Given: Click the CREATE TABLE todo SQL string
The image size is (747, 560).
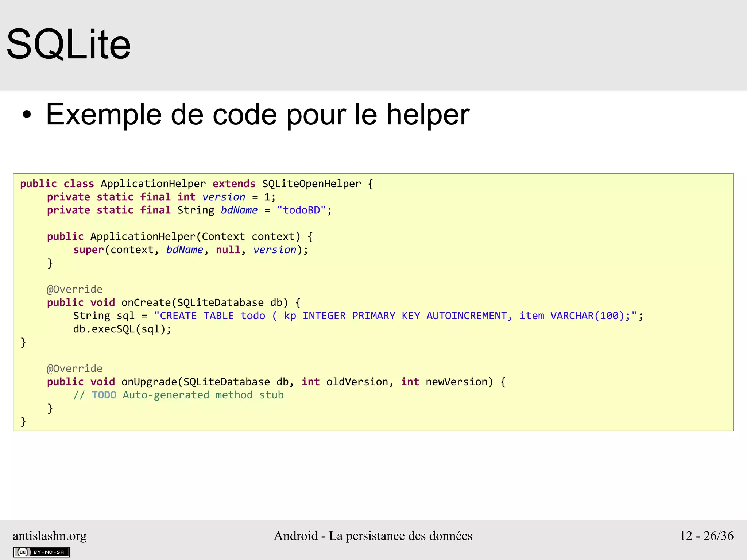Looking at the screenshot, I should tap(396, 316).
